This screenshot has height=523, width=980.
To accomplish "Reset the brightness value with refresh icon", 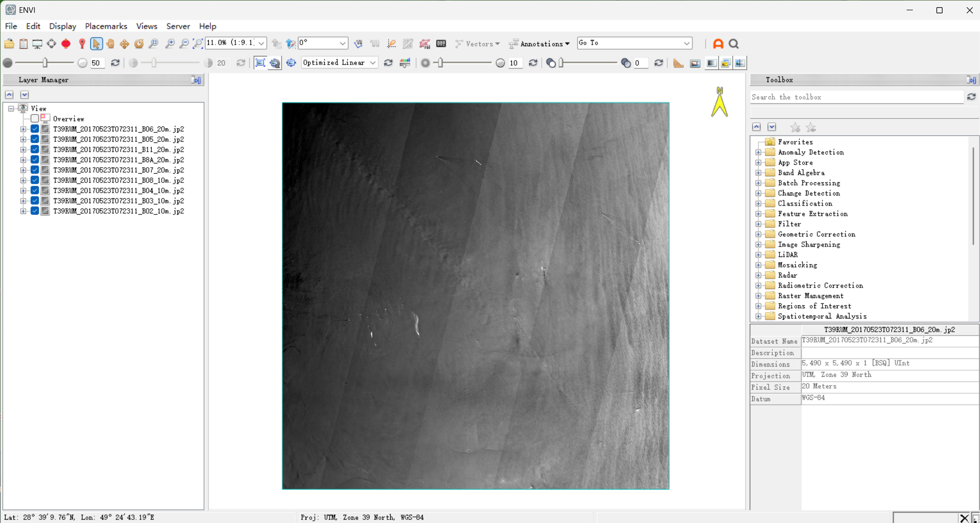I will [115, 63].
